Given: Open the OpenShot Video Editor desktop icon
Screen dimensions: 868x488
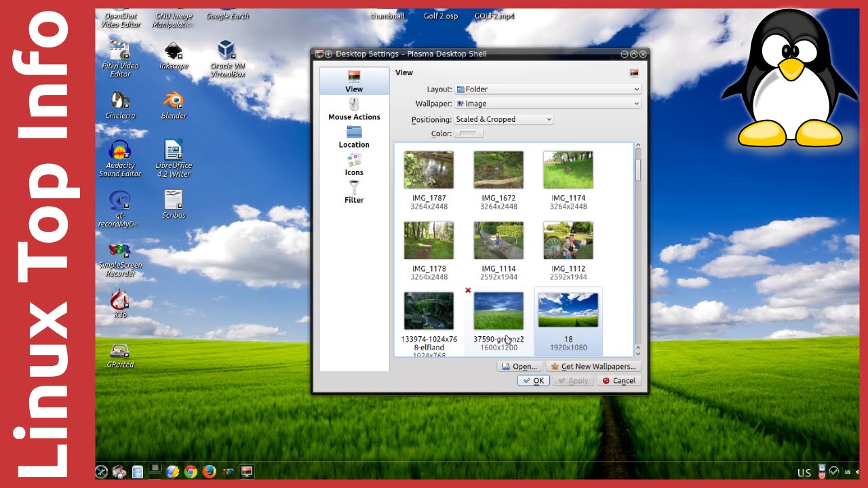Looking at the screenshot, I should [x=121, y=19].
